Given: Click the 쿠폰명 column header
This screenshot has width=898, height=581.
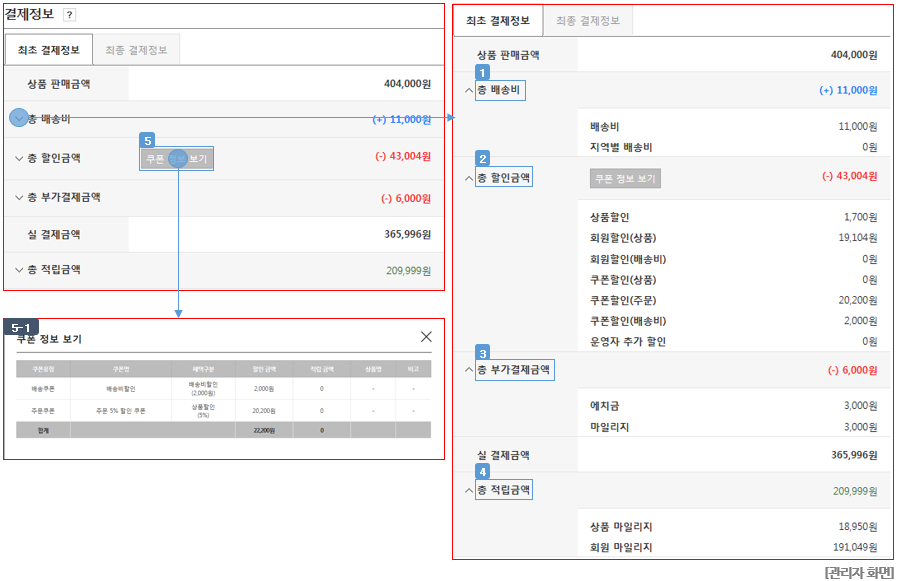Looking at the screenshot, I should pos(121,369).
